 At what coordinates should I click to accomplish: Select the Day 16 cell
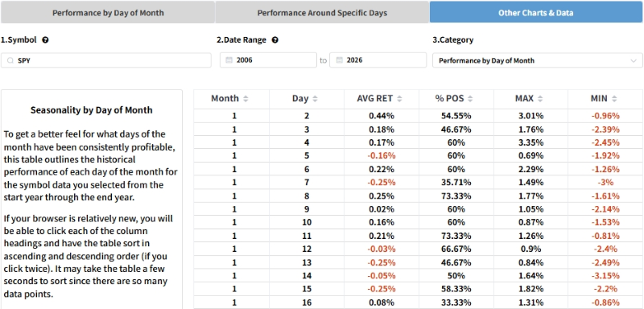click(x=307, y=303)
